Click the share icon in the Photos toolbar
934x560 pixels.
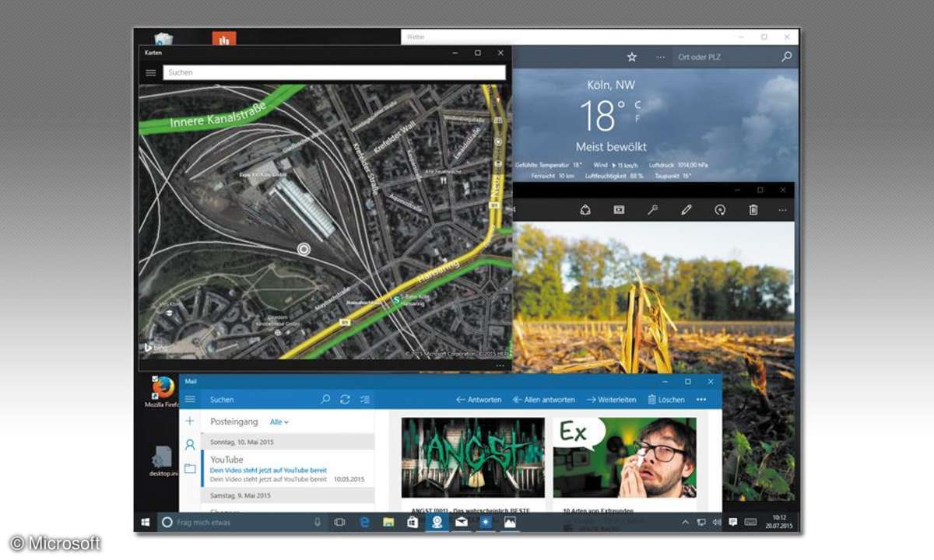pyautogui.click(x=585, y=210)
